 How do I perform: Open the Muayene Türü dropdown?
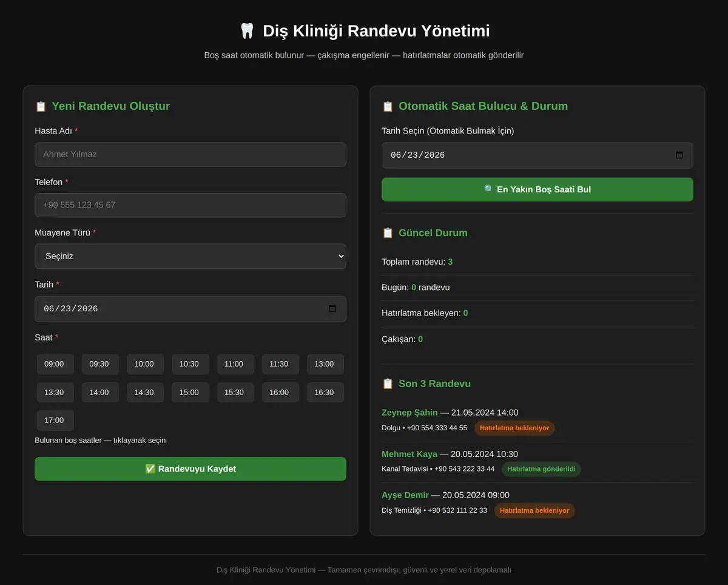(x=190, y=256)
